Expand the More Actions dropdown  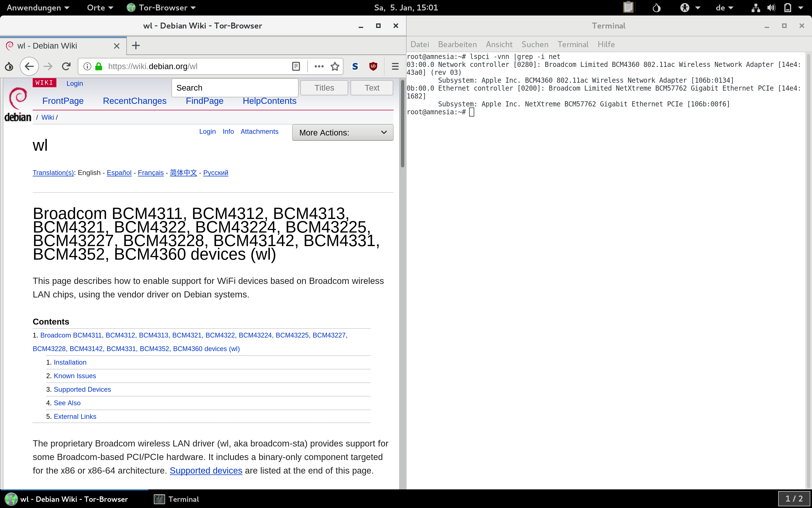(x=343, y=133)
